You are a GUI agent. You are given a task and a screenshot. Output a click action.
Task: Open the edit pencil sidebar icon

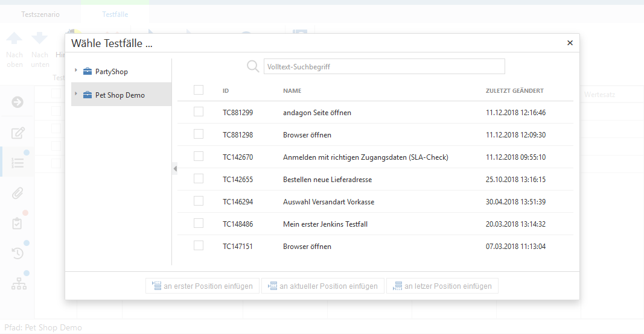[18, 133]
